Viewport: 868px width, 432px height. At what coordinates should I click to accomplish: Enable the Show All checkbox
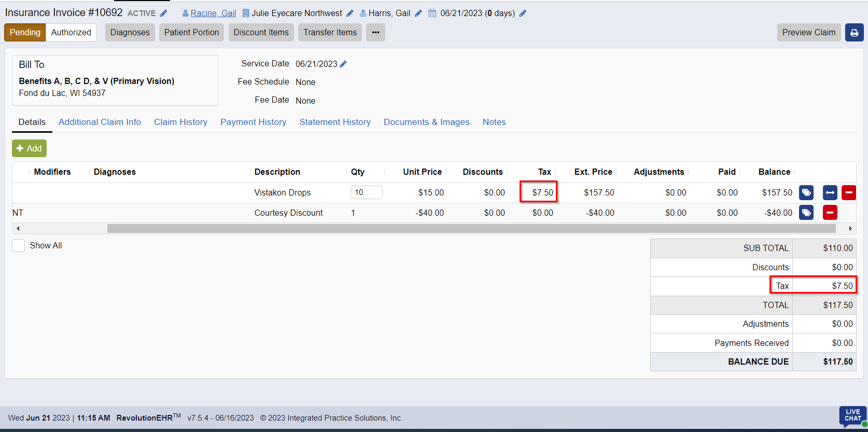click(19, 246)
